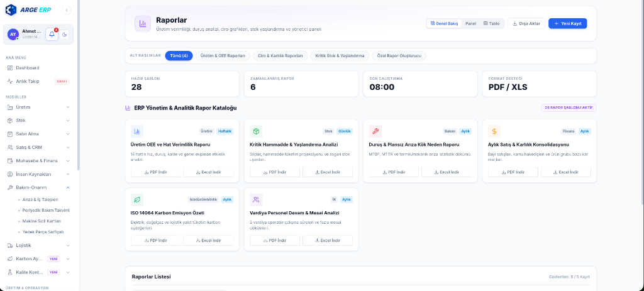Switch to Genel Bakış view
The height and width of the screenshot is (291, 644).
(444, 23)
